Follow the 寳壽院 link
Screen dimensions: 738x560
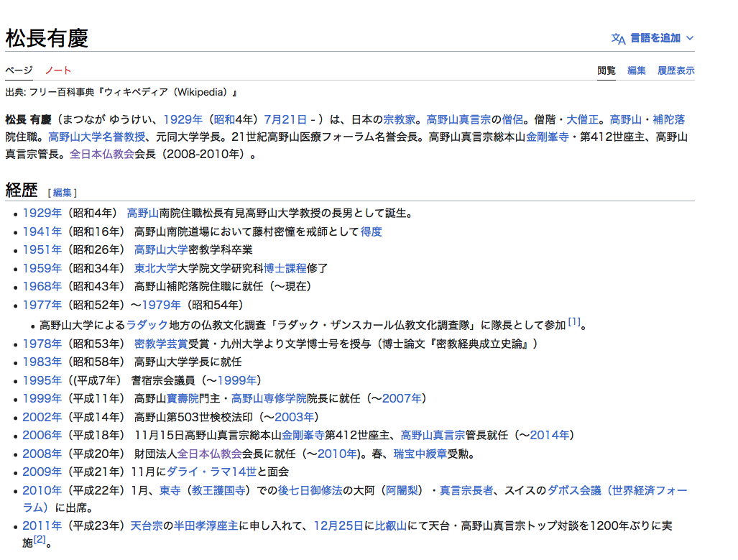pos(183,399)
